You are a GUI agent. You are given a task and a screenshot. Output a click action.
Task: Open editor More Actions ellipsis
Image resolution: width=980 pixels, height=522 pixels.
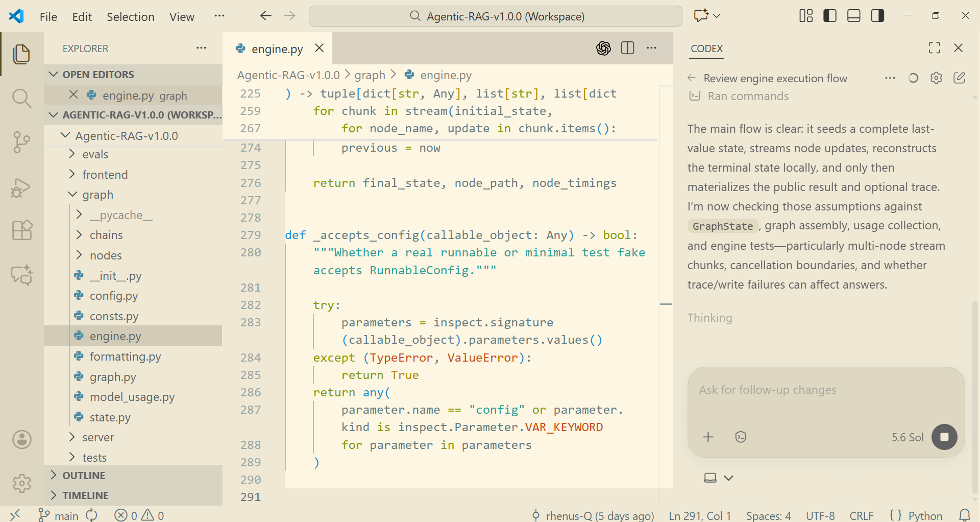pos(651,48)
